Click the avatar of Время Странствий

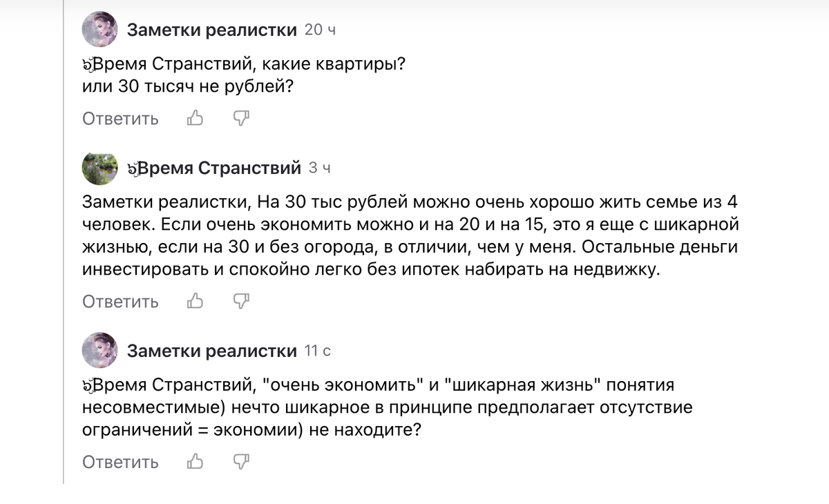point(99,168)
